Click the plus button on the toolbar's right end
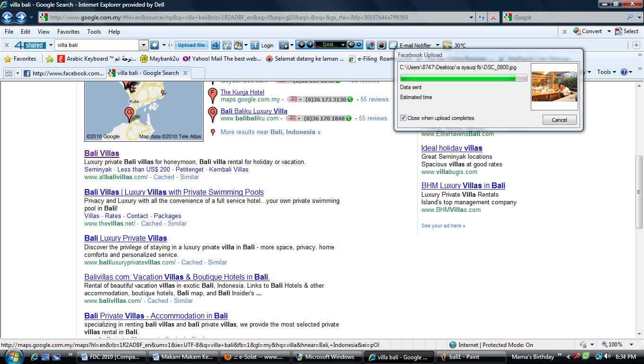This screenshot has height=364, width=644. click(636, 45)
